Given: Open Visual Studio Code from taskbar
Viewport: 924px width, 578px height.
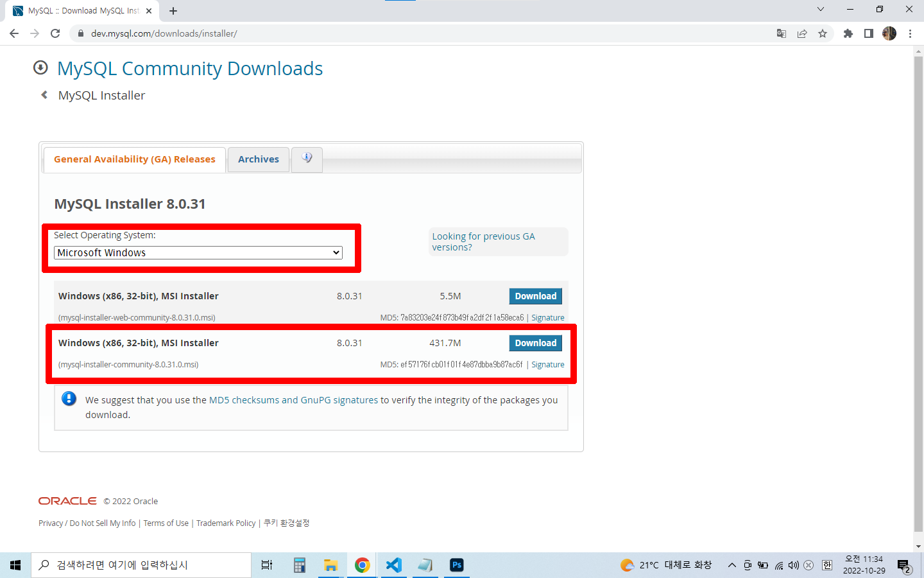Looking at the screenshot, I should click(x=393, y=565).
